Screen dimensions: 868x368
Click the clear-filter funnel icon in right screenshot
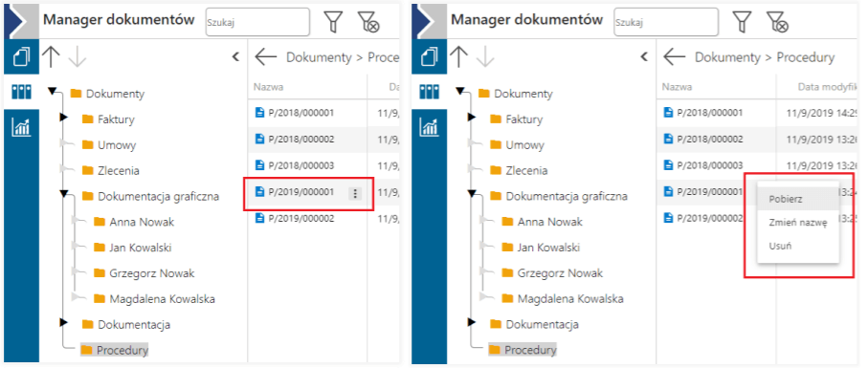tap(777, 22)
